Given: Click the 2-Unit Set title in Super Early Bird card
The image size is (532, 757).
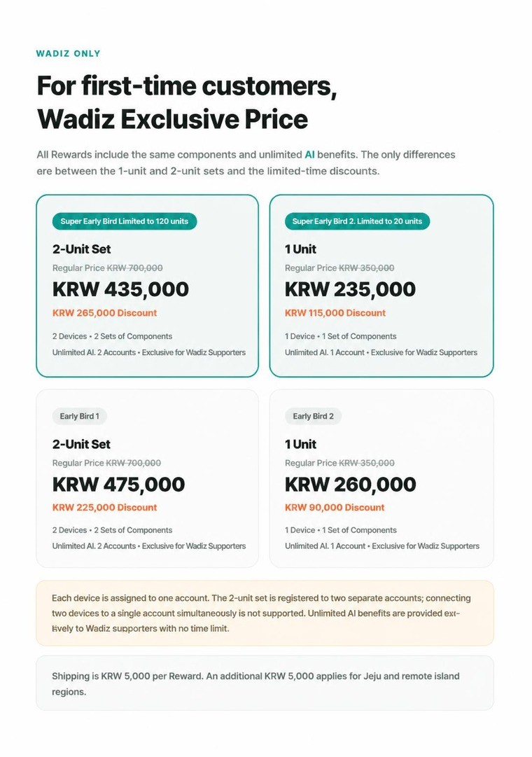Looking at the screenshot, I should pyautogui.click(x=82, y=249).
